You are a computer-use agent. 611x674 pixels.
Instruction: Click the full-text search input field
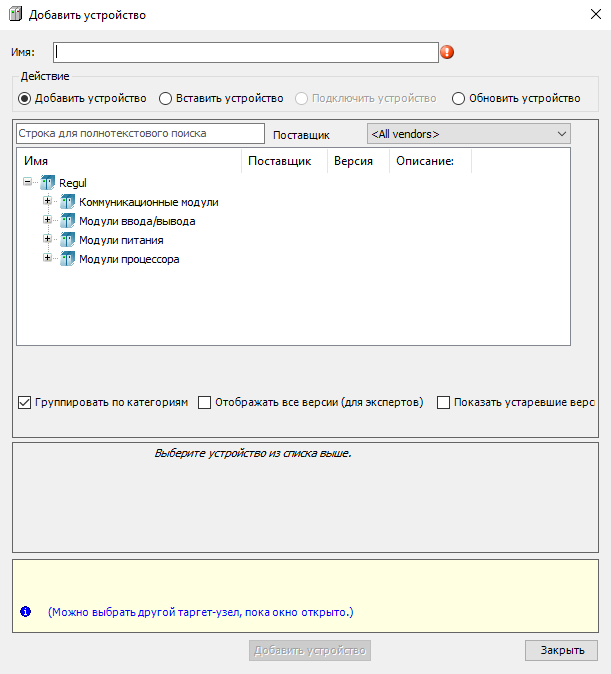coord(140,133)
